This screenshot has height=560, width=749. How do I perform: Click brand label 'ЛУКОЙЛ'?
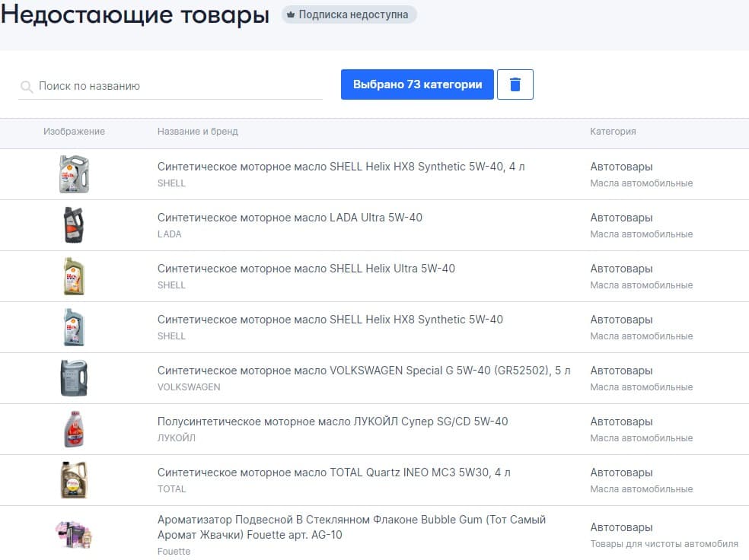[x=177, y=437]
